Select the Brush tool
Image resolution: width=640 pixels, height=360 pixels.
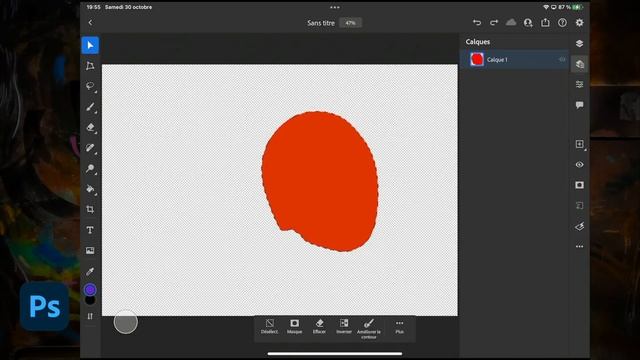click(90, 107)
